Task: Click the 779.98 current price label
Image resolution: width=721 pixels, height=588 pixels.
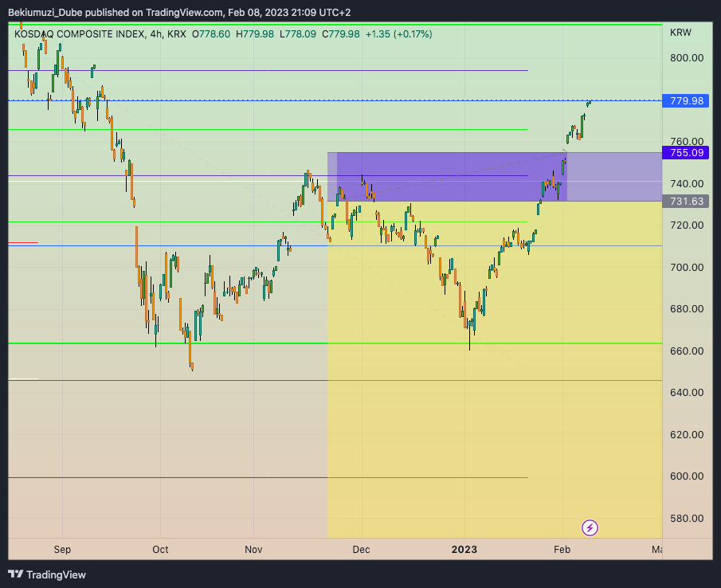Action: click(x=685, y=100)
